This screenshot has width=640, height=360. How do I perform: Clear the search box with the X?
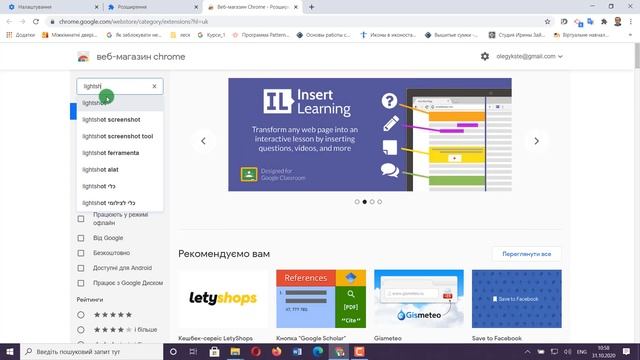tap(154, 86)
